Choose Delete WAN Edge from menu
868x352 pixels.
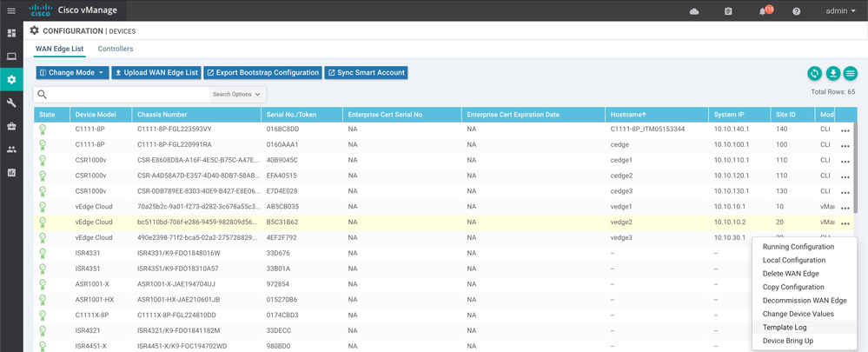[791, 274]
